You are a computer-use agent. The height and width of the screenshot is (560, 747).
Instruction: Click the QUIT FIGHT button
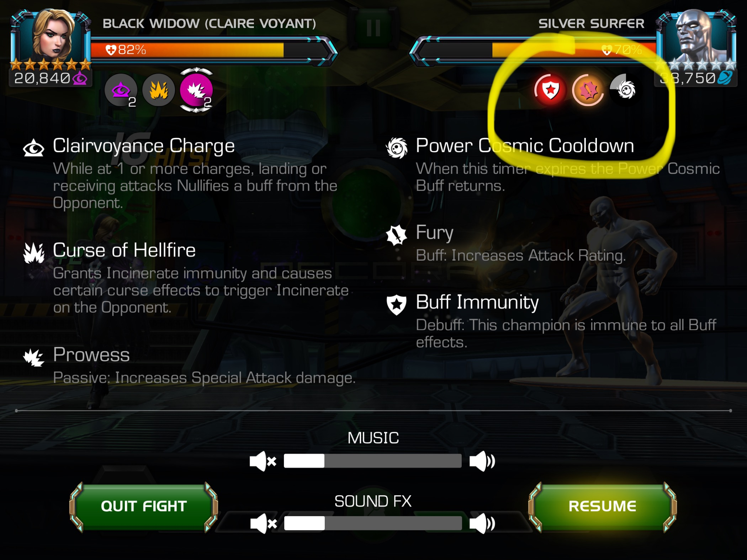(x=144, y=506)
